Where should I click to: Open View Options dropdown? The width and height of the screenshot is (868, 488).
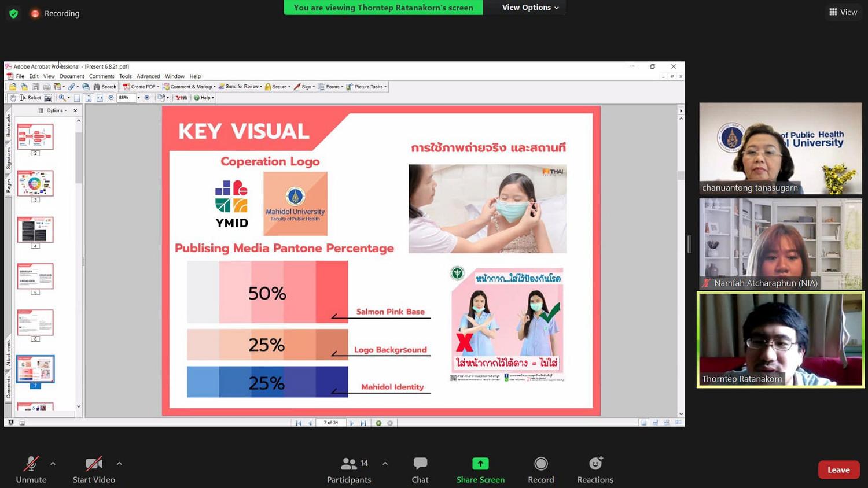[x=530, y=8]
